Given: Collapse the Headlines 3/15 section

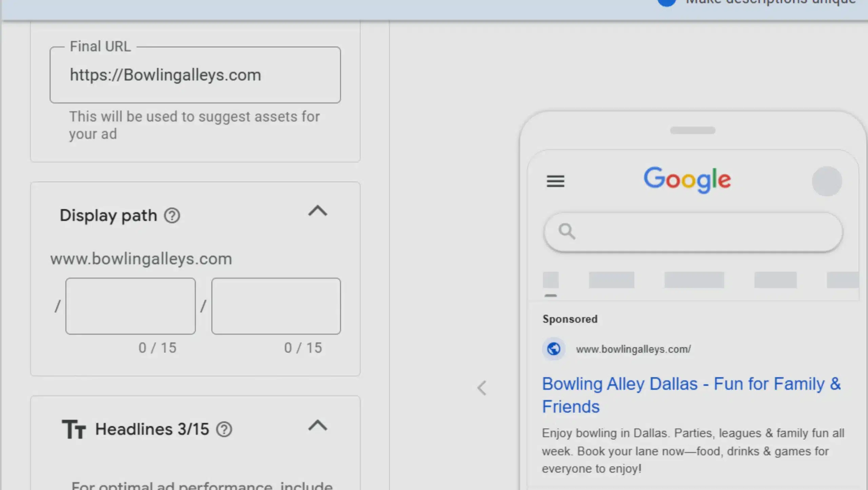Looking at the screenshot, I should tap(317, 425).
